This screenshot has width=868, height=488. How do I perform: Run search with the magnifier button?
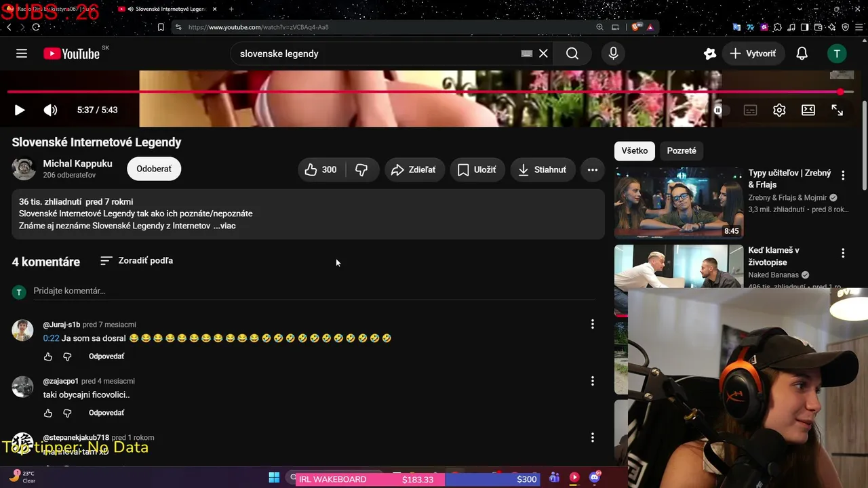[572, 54]
